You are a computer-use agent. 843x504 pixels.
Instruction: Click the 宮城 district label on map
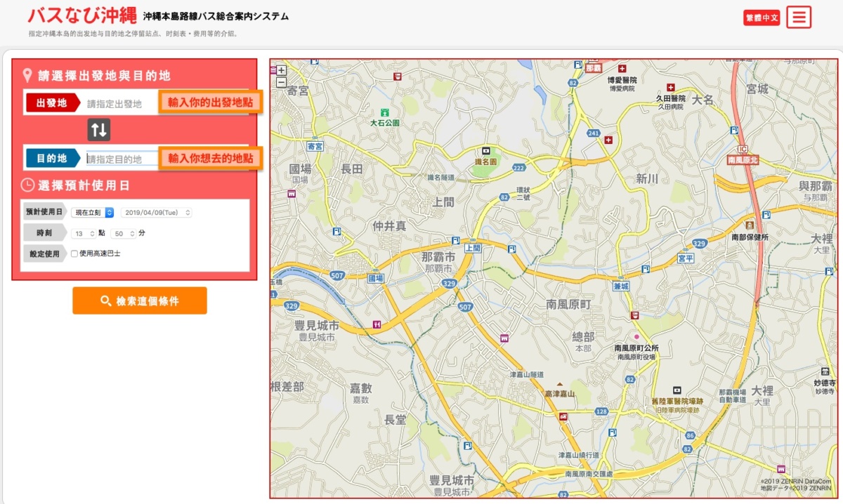tap(758, 89)
